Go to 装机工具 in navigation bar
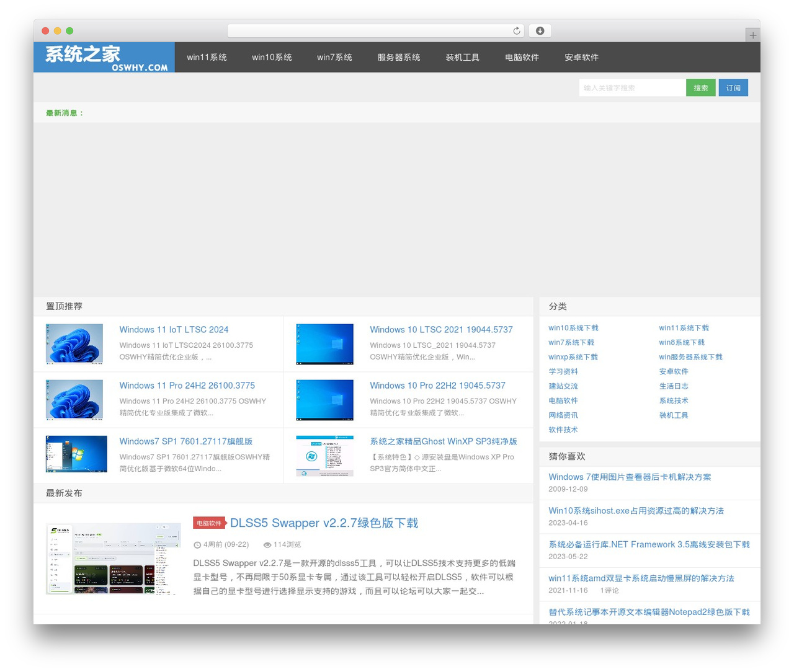The image size is (794, 672). pos(463,58)
